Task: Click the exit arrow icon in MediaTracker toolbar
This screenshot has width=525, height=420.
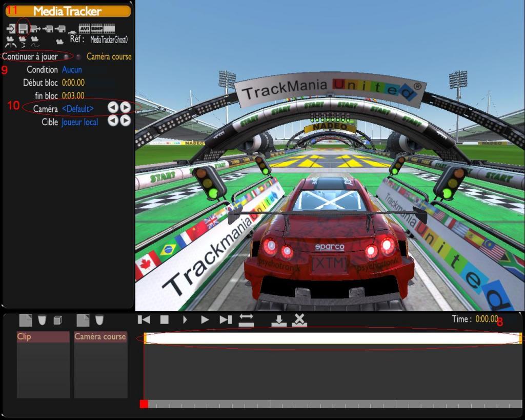Action: [x=11, y=29]
